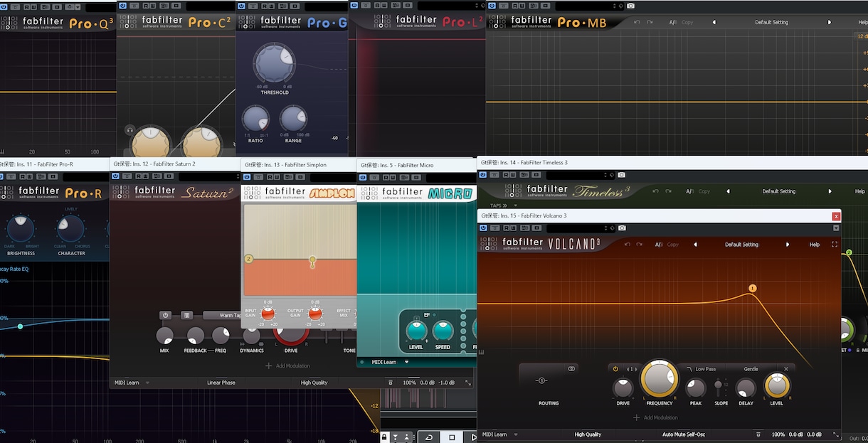The image size is (868, 443).
Task: Click Add Modulation in Saturn 2
Action: [x=287, y=365]
